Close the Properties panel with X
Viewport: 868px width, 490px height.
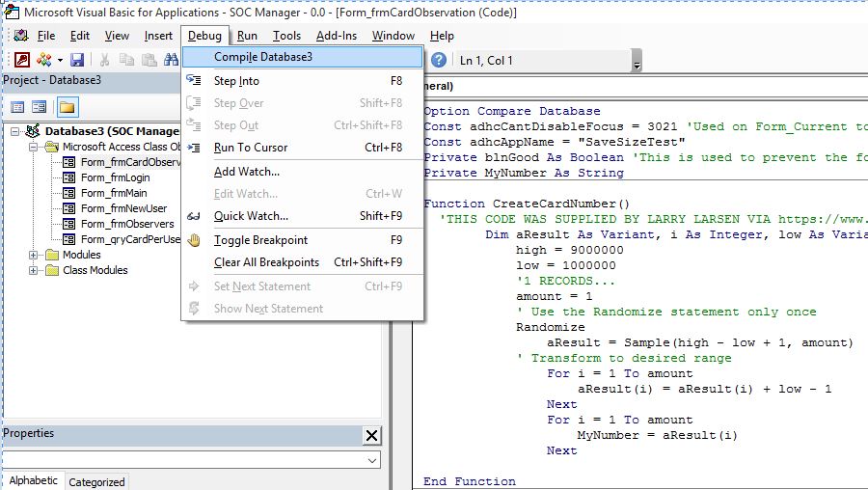(371, 435)
